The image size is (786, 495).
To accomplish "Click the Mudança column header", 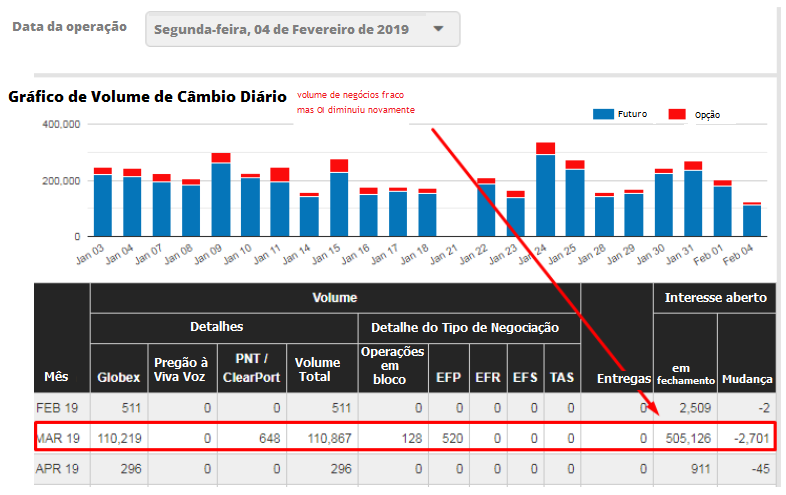I will pos(746,379).
